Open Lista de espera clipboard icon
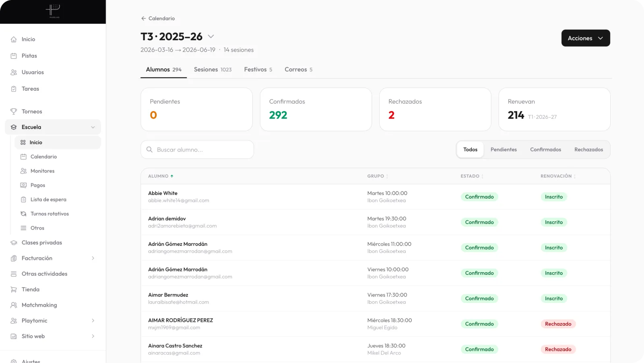Viewport: 644px width, 363px height. tap(23, 200)
